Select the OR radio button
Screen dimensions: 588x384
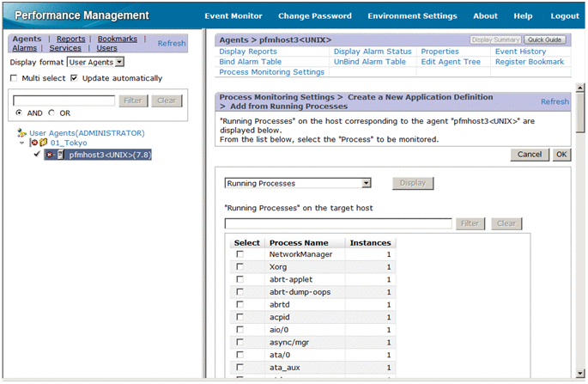(x=52, y=113)
